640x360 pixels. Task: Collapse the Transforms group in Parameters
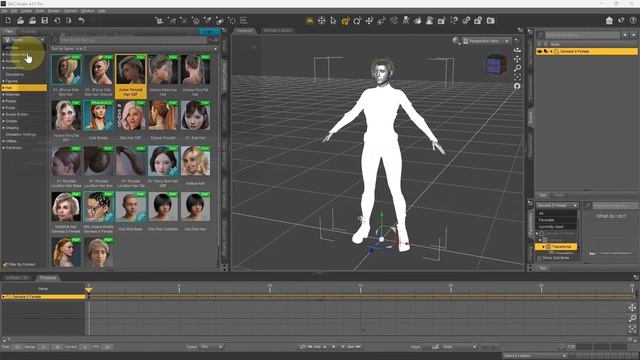(543, 247)
